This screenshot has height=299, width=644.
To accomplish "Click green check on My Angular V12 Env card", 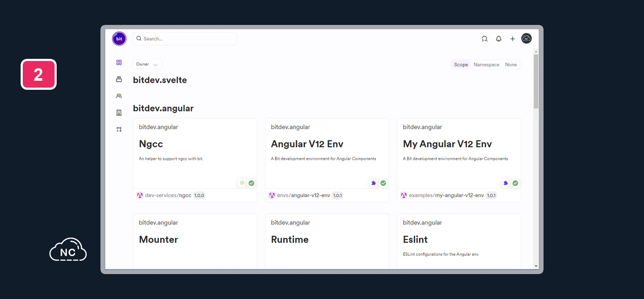I will 515,183.
